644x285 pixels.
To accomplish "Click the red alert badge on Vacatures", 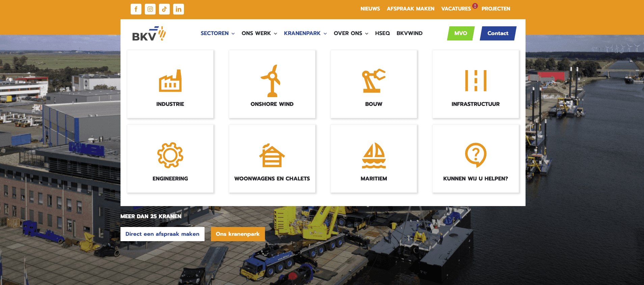I will 475,6.
